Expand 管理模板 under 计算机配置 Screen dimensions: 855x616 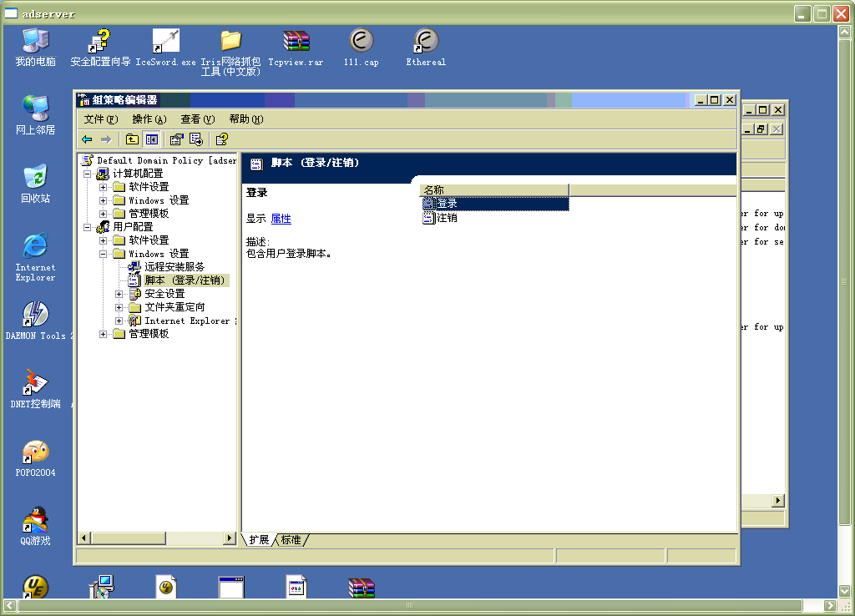[104, 214]
